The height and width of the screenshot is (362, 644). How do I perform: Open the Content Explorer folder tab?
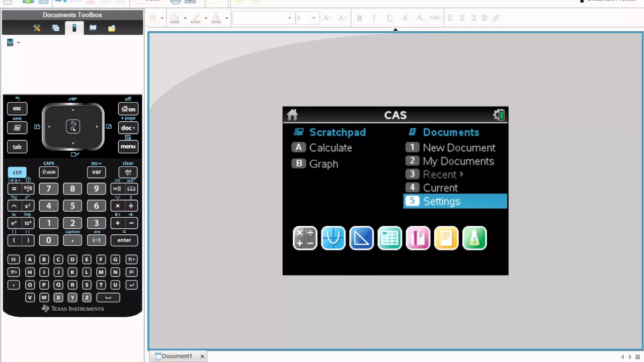click(x=112, y=28)
